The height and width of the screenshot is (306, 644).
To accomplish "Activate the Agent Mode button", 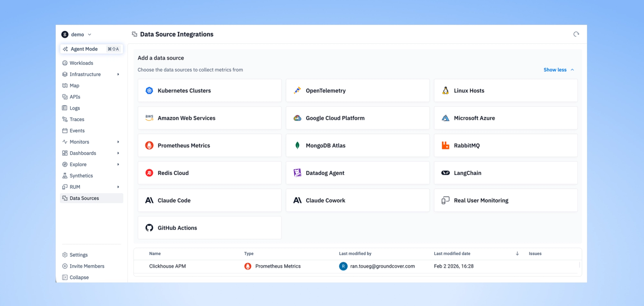I will pos(92,49).
